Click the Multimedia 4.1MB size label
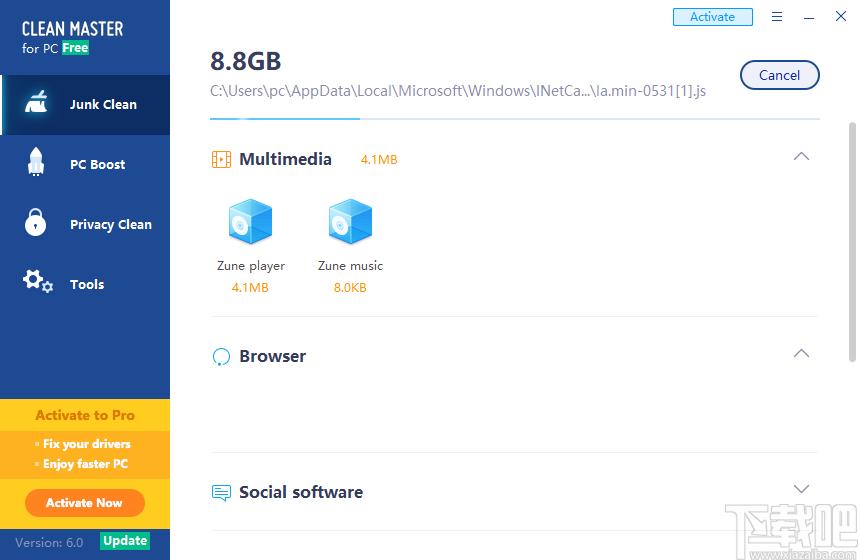Screen dimensions: 860x560 click(379, 160)
